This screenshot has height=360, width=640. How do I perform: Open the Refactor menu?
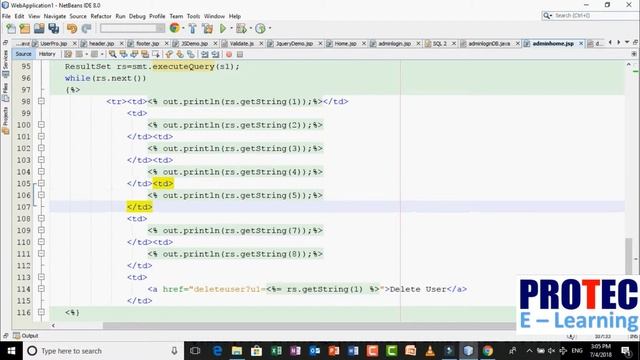(x=101, y=16)
